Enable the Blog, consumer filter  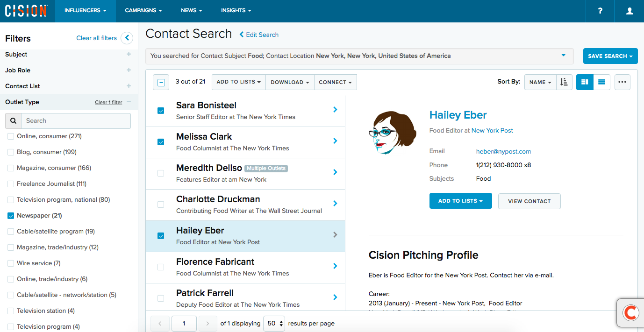click(x=10, y=152)
